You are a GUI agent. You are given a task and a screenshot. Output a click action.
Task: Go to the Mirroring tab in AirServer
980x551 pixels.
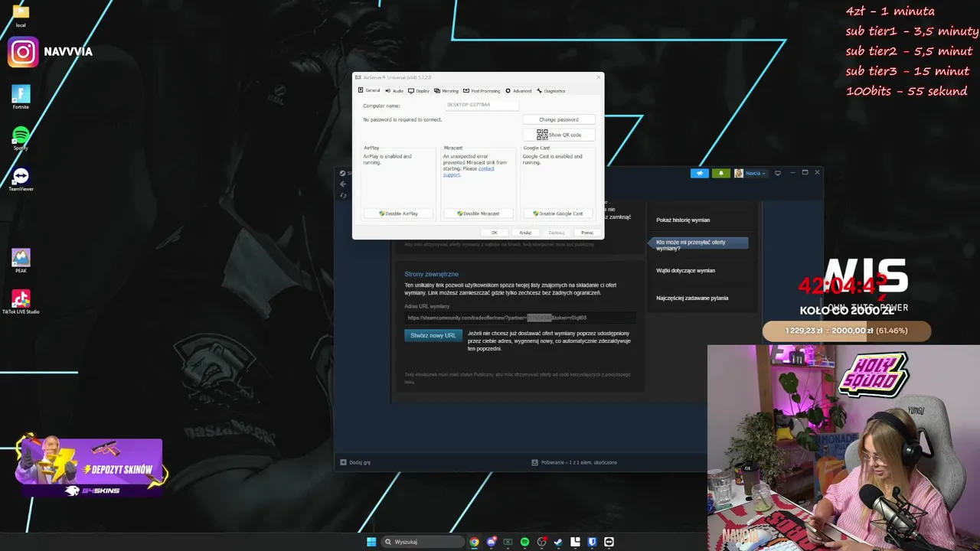click(x=446, y=91)
